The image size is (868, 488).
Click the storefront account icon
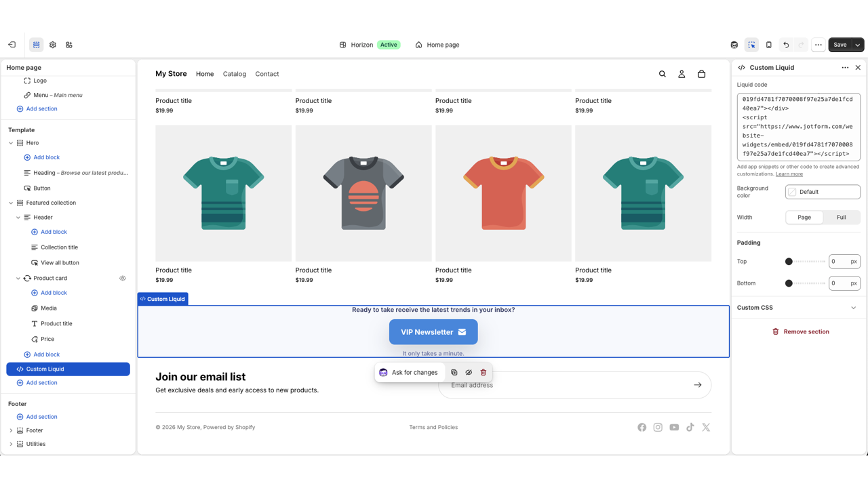[682, 74]
